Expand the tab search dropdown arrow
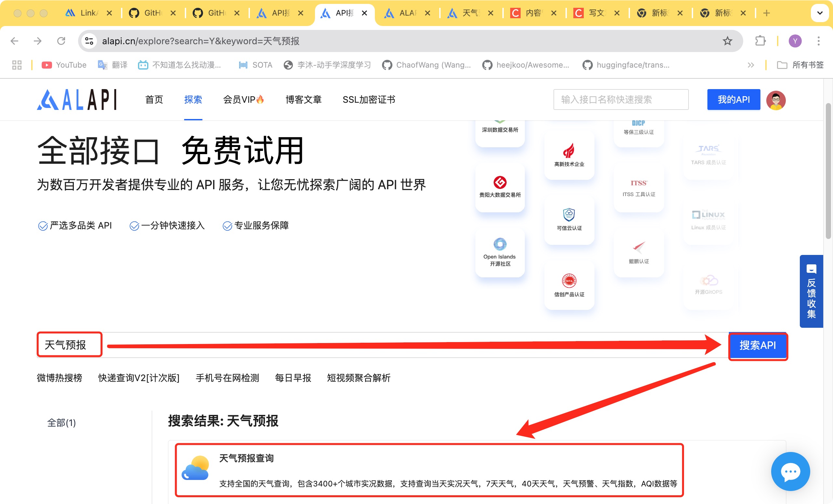The width and height of the screenshot is (833, 504). 819,13
